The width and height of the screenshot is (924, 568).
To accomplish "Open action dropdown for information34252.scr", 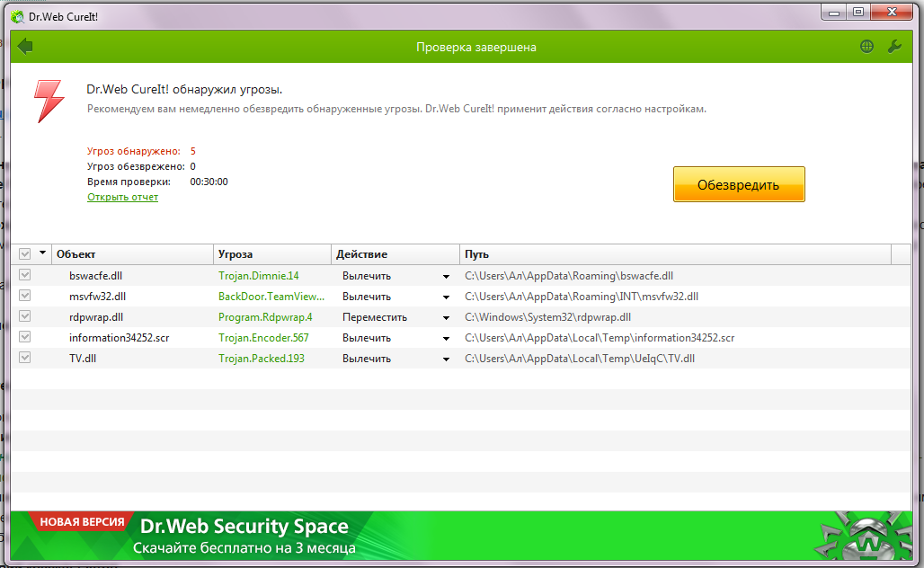I will coord(446,338).
